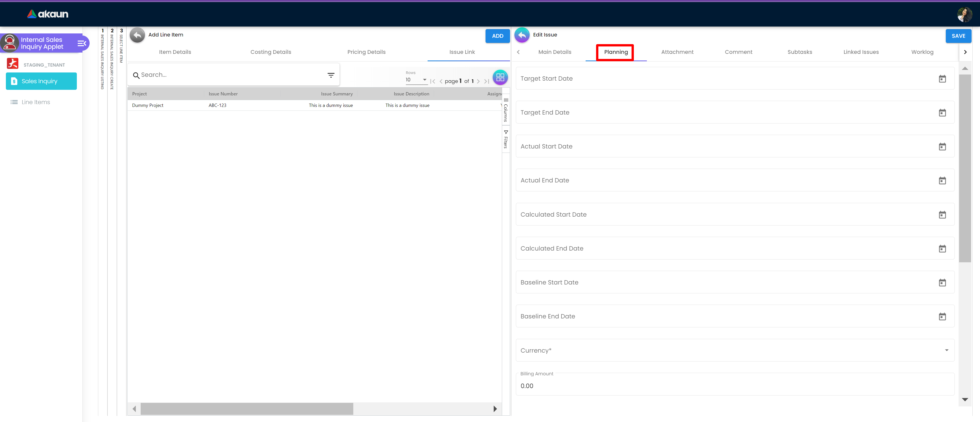980x422 pixels.
Task: Click the SAVE button
Action: pyautogui.click(x=958, y=36)
